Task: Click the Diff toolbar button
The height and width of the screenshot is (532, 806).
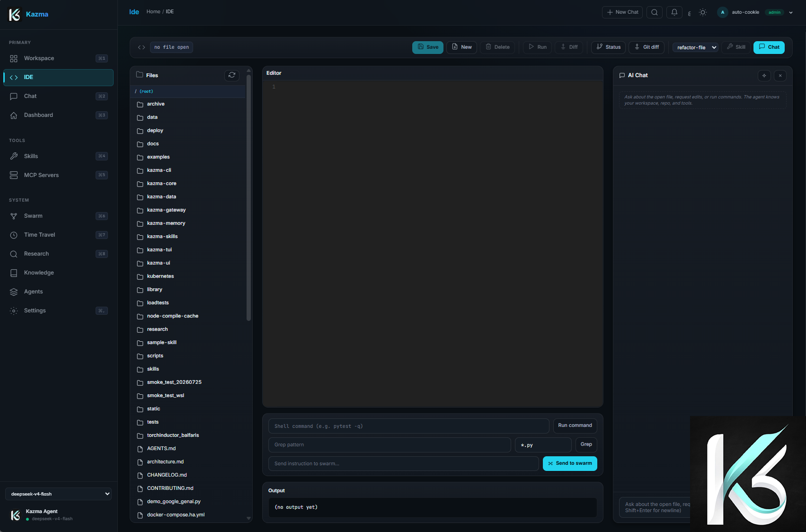Action: 569,47
